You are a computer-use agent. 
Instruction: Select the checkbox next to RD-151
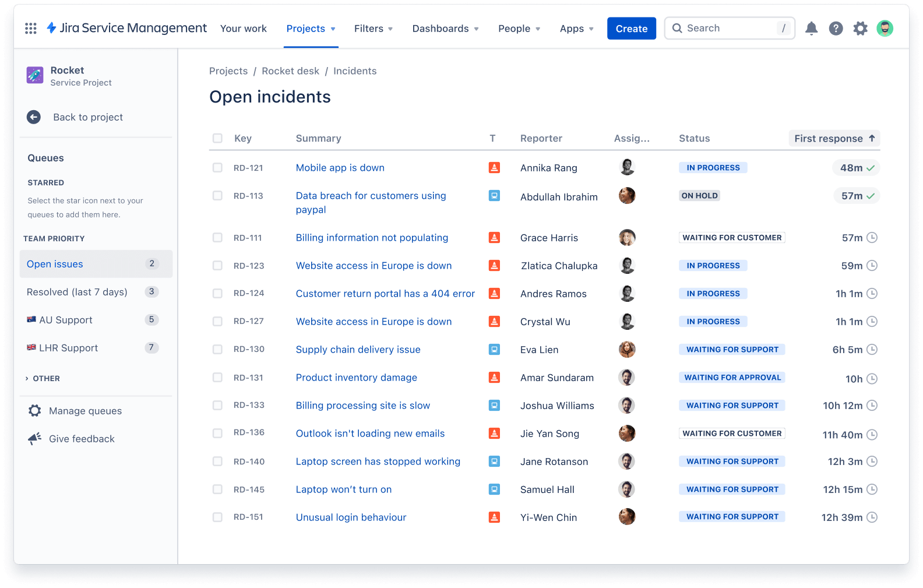point(217,517)
